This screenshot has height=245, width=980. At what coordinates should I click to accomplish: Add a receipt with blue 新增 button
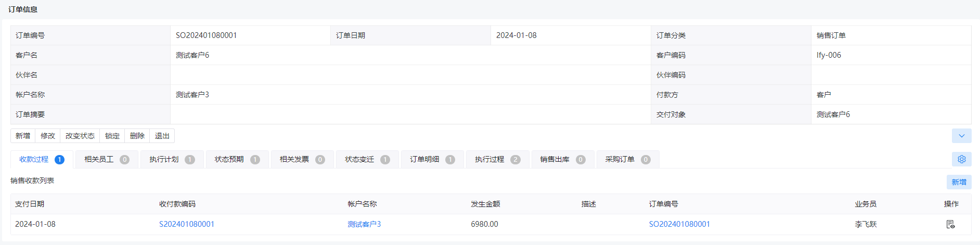(959, 182)
